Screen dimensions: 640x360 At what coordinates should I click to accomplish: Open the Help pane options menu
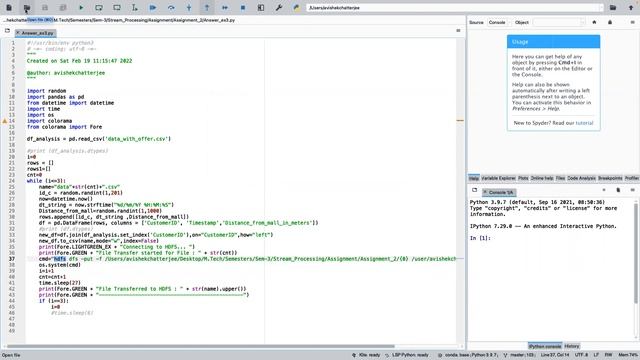click(x=632, y=22)
